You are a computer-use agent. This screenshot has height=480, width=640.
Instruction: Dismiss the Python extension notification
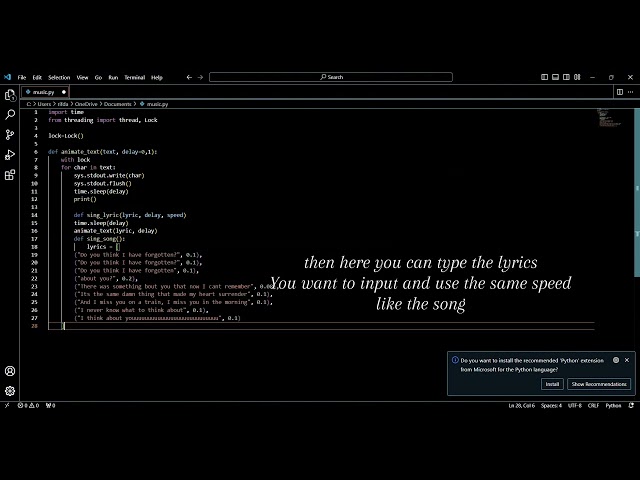click(627, 360)
